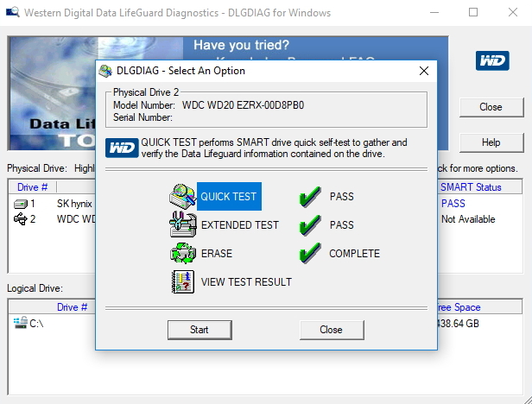Choose the VIEW TEST RESULT option label
532x404 pixels.
[246, 282]
